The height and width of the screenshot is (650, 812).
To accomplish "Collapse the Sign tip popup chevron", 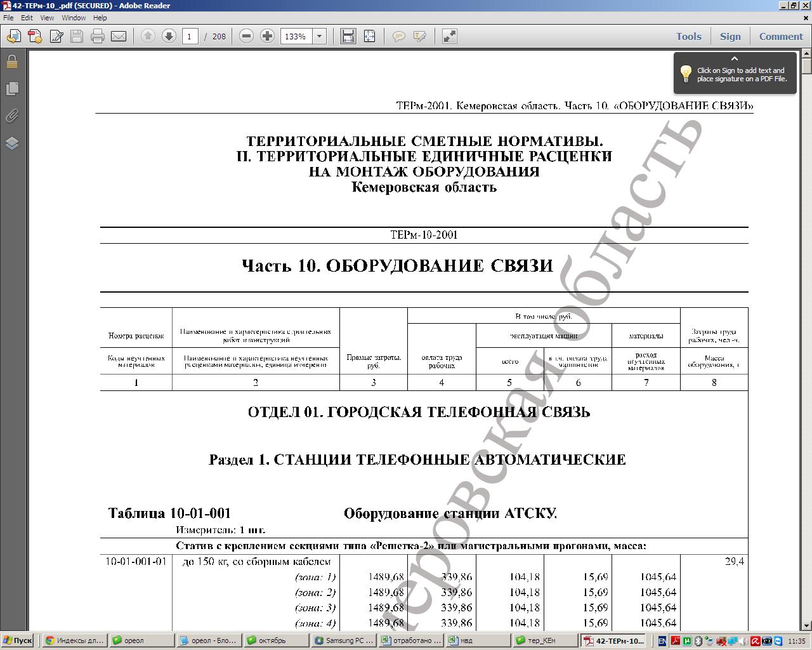I will [735, 58].
